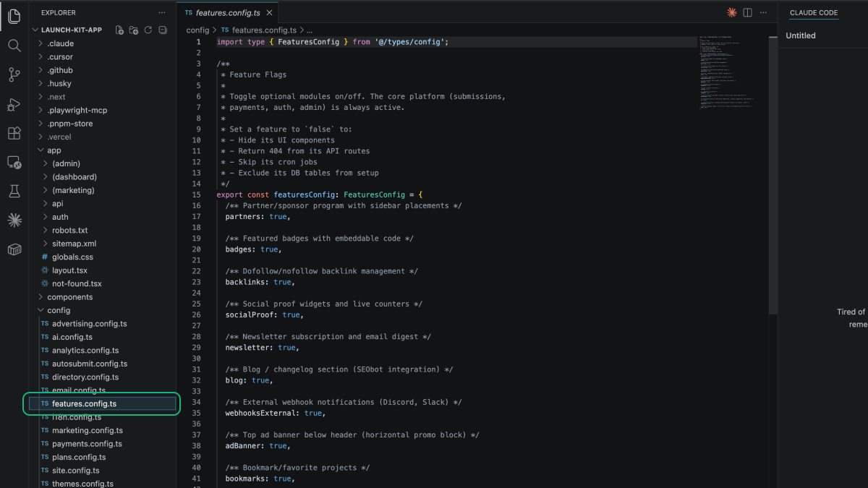Launch Claude Code from editor title bar
Screen dimensions: 868x488
[x=732, y=13]
